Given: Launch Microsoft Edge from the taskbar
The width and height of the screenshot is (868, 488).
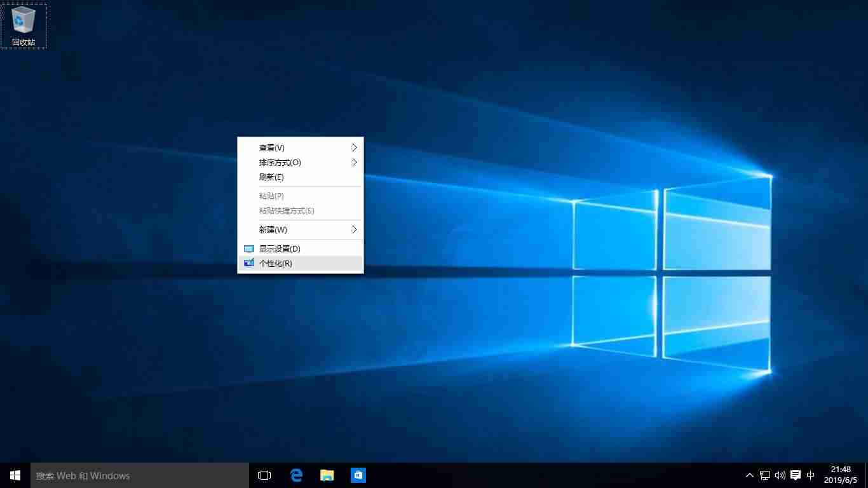Looking at the screenshot, I should tap(296, 475).
